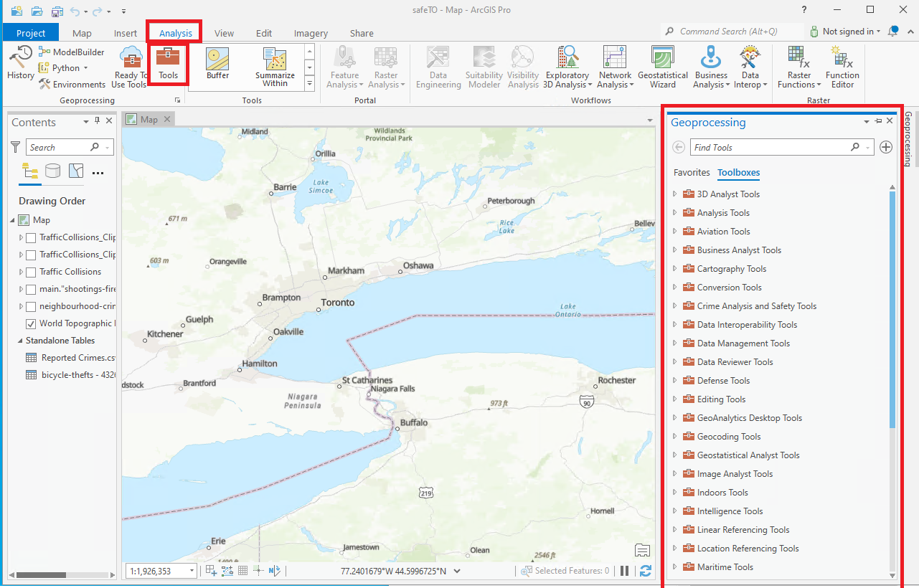List layers by drawing order
Screen dimensions: 919x588
pyautogui.click(x=30, y=171)
